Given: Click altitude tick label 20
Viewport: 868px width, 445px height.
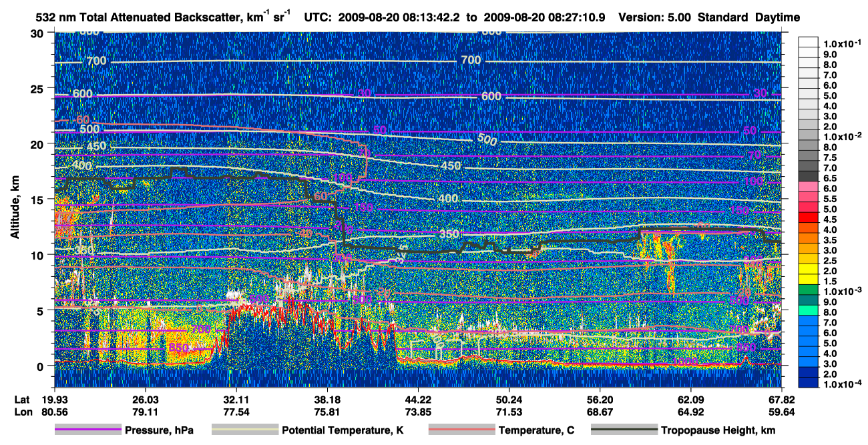Looking at the screenshot, I should tap(39, 144).
